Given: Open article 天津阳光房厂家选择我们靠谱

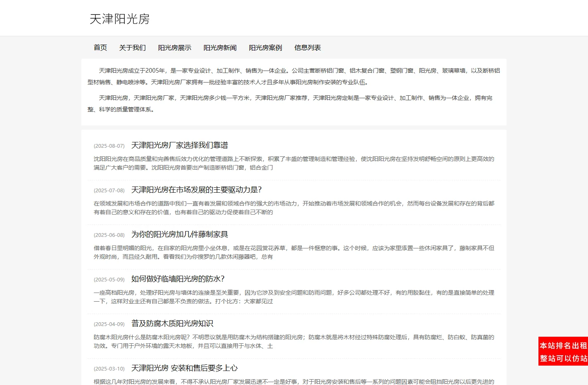Looking at the screenshot, I should point(180,145).
